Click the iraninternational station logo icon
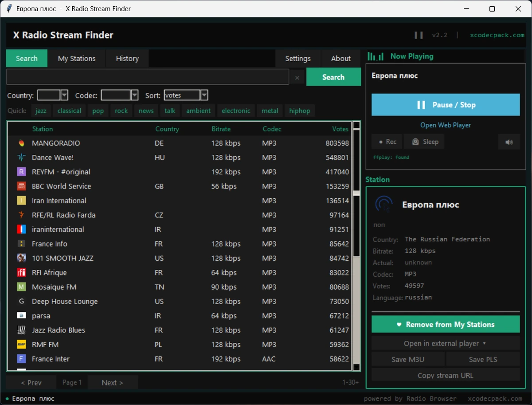This screenshot has height=405, width=532. tap(21, 229)
